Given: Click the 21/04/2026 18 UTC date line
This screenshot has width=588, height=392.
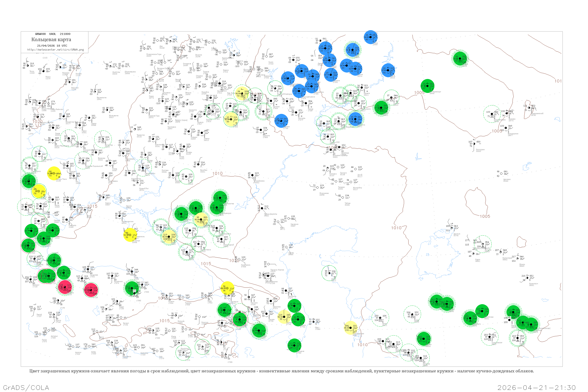Looking at the screenshot, I should click(52, 45).
